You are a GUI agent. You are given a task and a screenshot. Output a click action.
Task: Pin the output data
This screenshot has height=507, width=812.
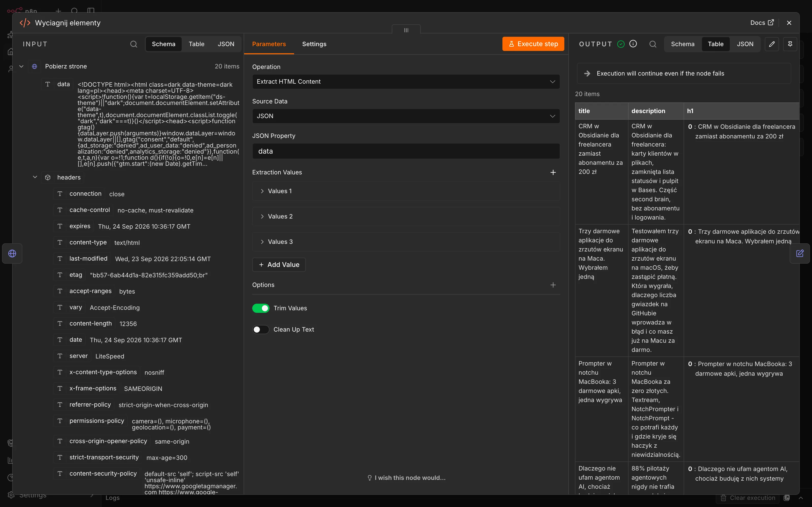(790, 44)
